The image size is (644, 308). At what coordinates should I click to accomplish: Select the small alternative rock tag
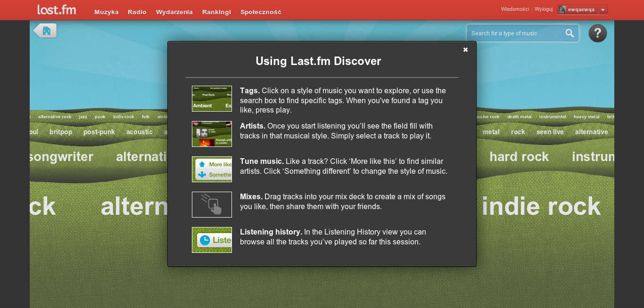point(55,117)
